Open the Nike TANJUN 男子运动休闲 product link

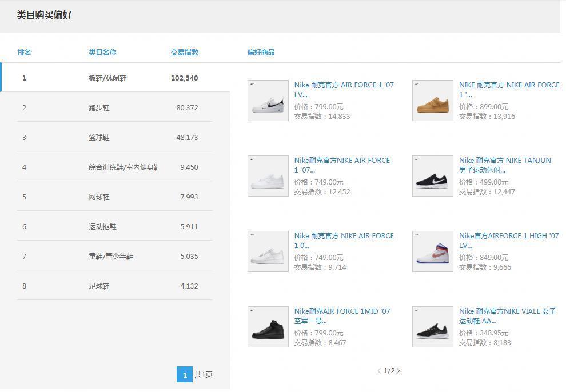[x=505, y=165]
